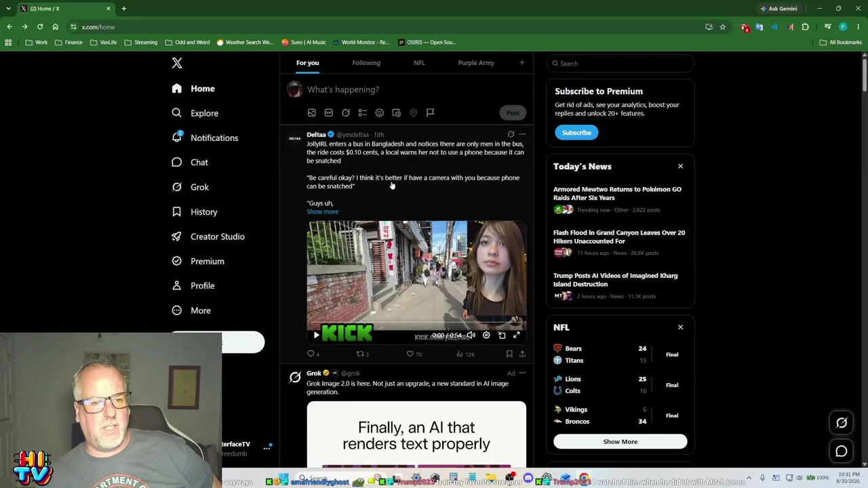The image size is (868, 488).
Task: Close the Today's News panel
Action: click(x=680, y=167)
